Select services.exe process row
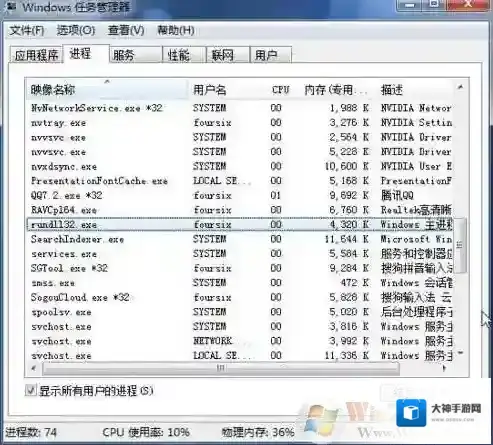The height and width of the screenshot is (445, 493). pyautogui.click(x=240, y=254)
